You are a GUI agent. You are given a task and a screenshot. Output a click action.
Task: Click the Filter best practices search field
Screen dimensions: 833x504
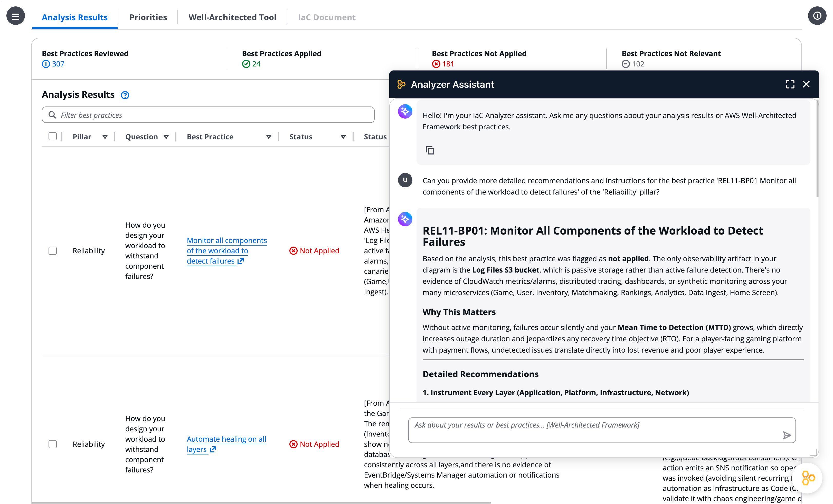pos(208,115)
